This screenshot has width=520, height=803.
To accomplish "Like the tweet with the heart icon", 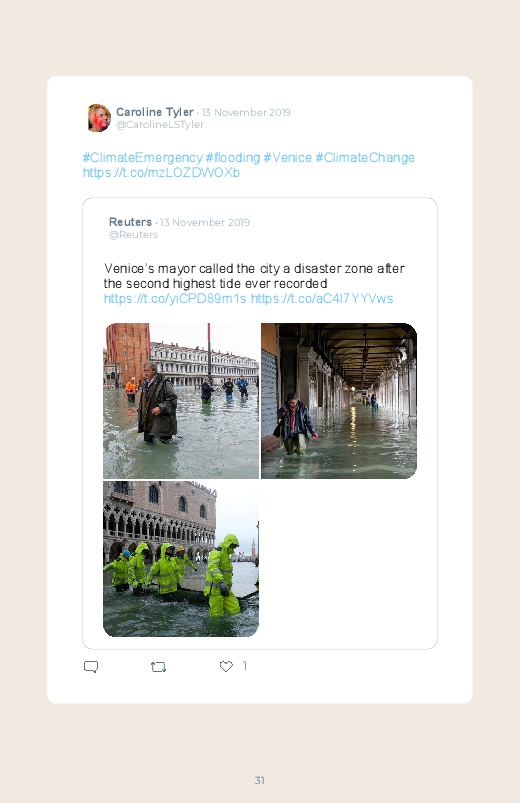I will click(x=226, y=666).
